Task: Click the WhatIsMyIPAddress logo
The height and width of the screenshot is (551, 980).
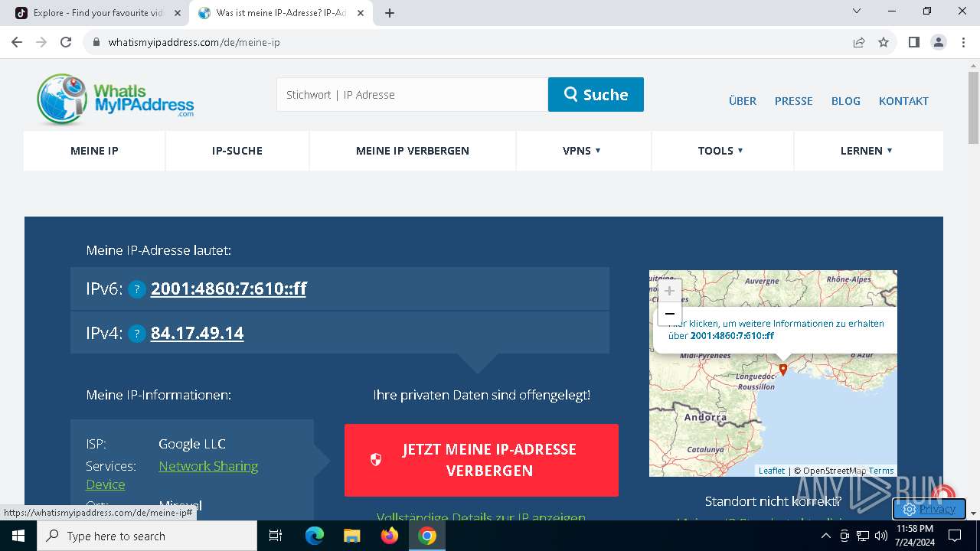Action: click(x=115, y=99)
